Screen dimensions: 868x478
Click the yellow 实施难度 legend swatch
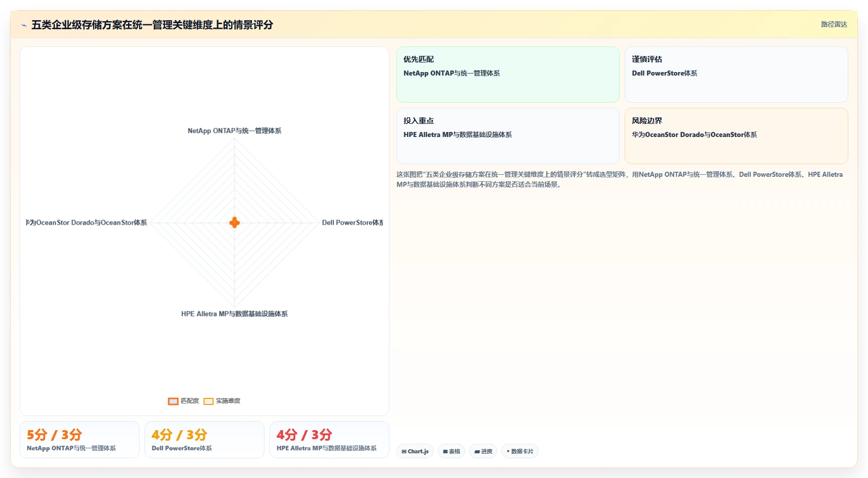point(209,401)
